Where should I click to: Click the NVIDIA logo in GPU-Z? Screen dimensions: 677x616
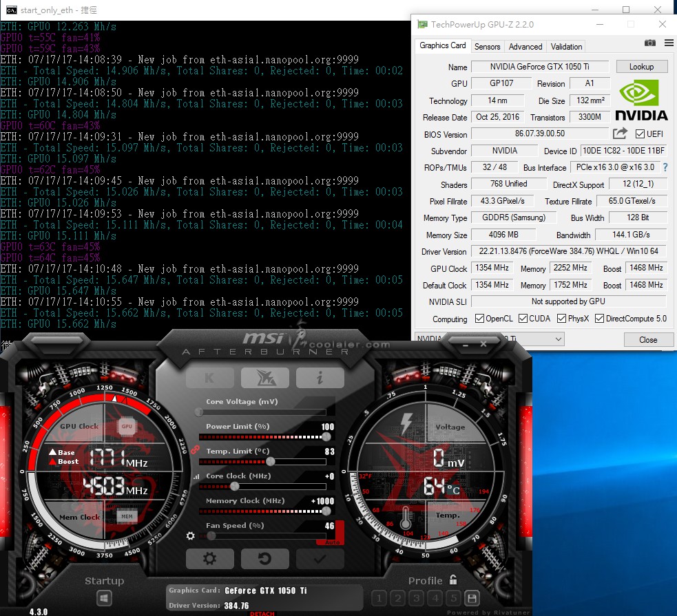click(642, 100)
